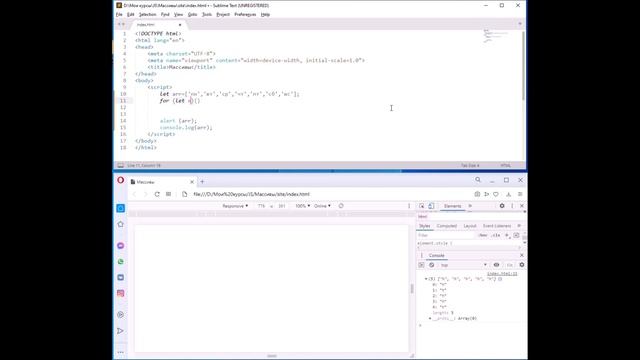Viewport: 640px width, 360px height.
Task: Open WhatsApp in Opera sidebar
Action: pyautogui.click(x=120, y=262)
